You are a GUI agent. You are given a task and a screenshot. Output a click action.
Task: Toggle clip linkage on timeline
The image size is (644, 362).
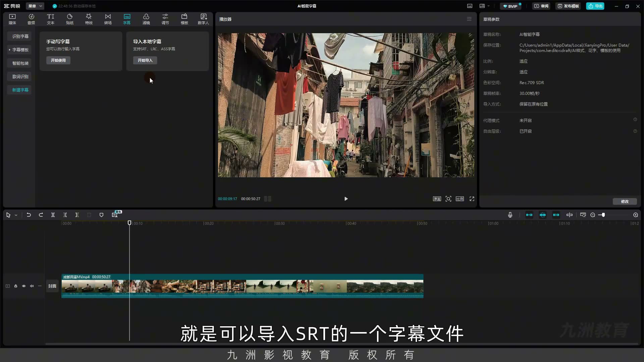click(556, 215)
